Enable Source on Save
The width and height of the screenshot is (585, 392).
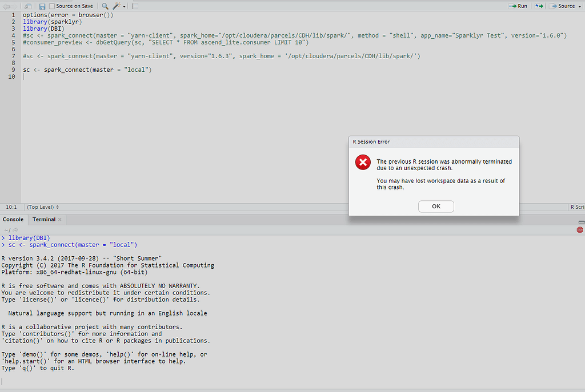[x=52, y=6]
